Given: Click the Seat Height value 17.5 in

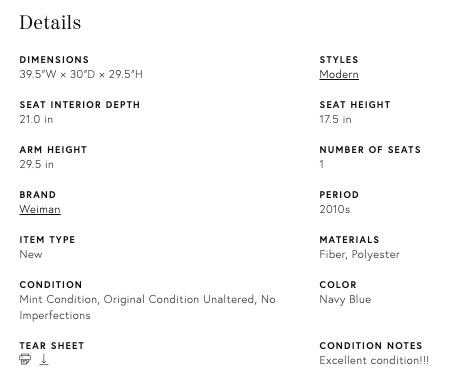Looking at the screenshot, I should pyautogui.click(x=335, y=119).
